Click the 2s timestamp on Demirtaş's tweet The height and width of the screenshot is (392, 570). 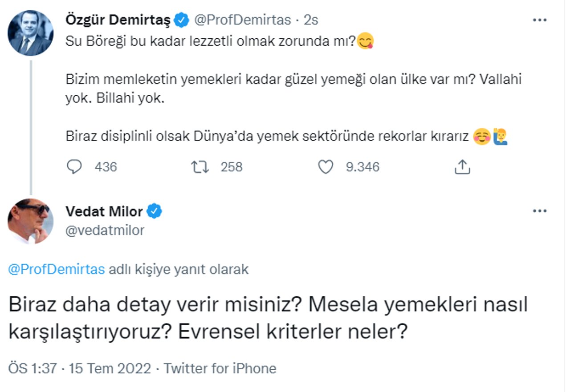[x=311, y=20]
